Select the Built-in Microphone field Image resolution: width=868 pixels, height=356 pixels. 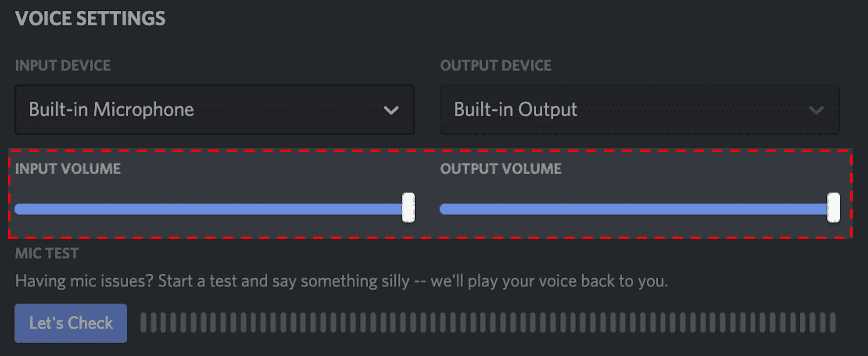(214, 110)
